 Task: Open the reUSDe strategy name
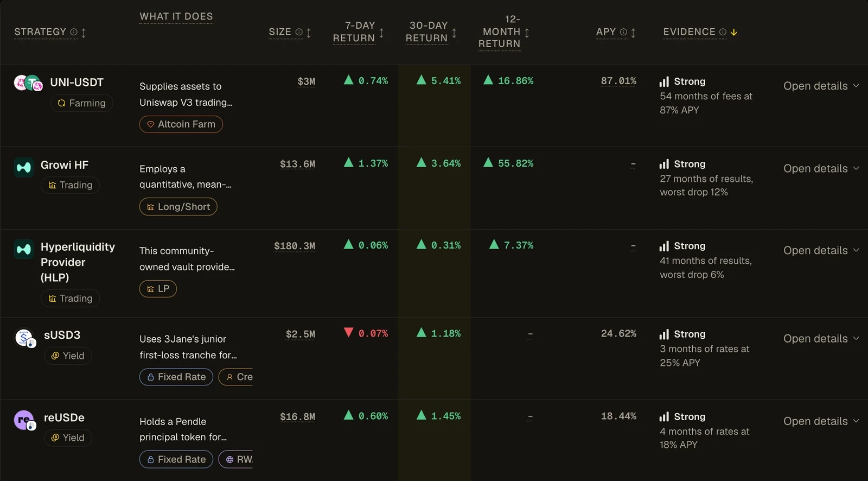pos(64,417)
